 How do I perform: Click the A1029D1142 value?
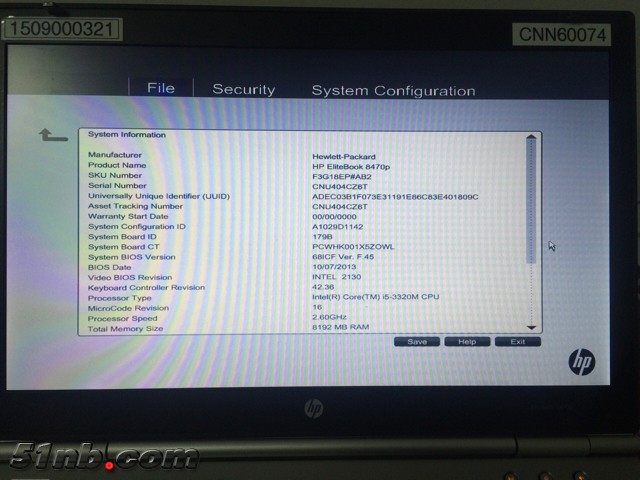(338, 227)
